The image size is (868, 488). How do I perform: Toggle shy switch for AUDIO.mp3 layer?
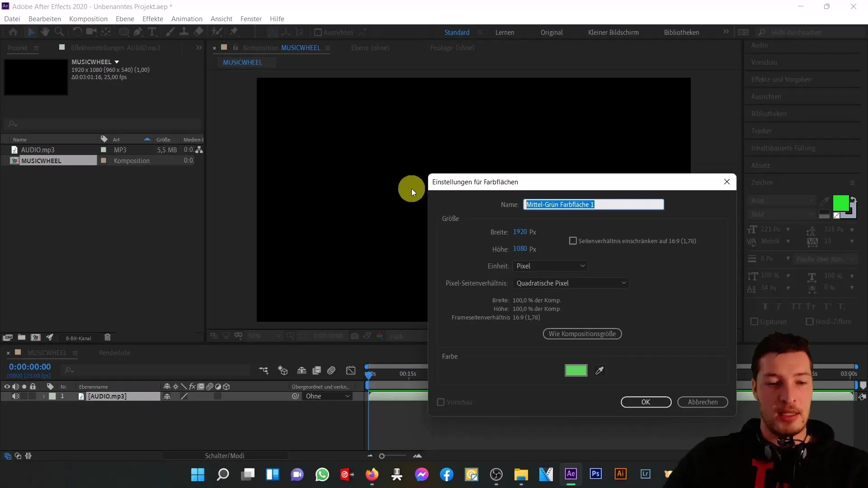click(x=167, y=396)
